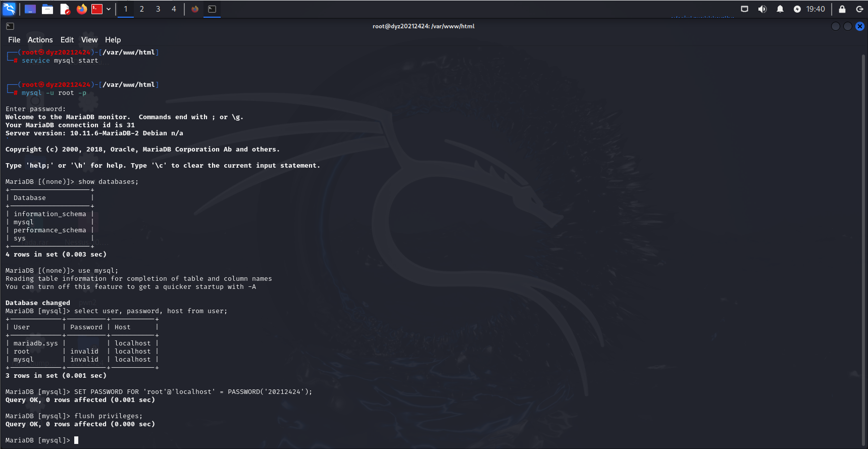The width and height of the screenshot is (868, 449).
Task: Click the cursor at the last MariaDB [mysql]> prompt
Action: [76, 440]
